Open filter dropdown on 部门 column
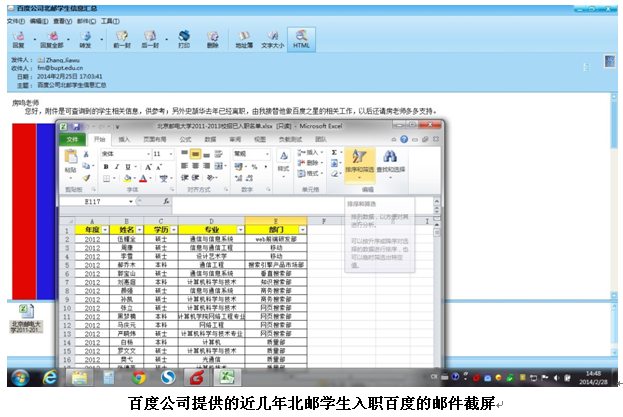The width and height of the screenshot is (623, 417). point(303,230)
